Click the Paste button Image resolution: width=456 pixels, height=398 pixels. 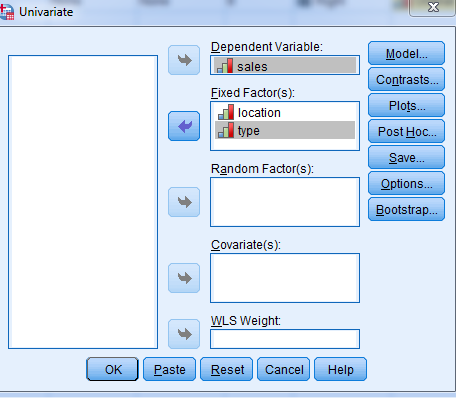[x=169, y=369]
